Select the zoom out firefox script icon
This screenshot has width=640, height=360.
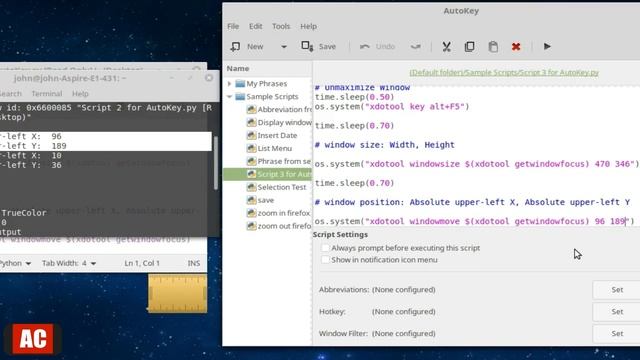point(251,226)
